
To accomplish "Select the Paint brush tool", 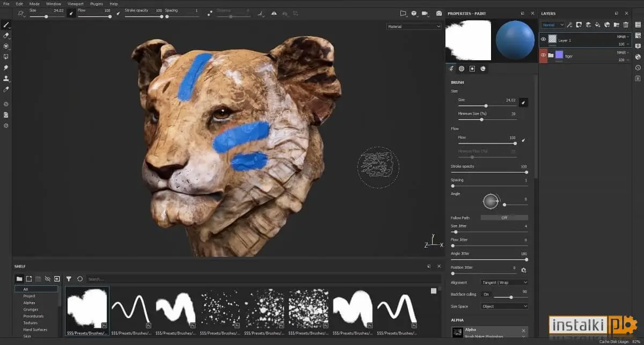I will tap(6, 25).
